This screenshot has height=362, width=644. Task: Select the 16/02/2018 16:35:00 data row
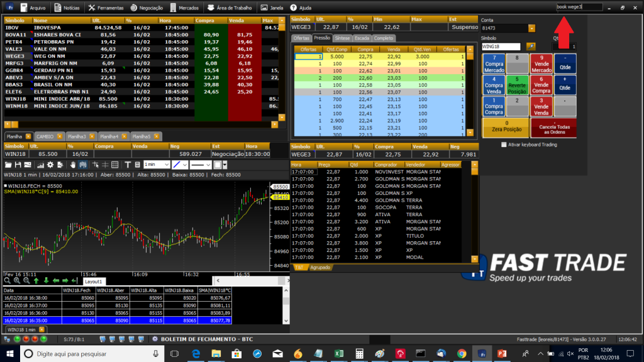[118, 321]
